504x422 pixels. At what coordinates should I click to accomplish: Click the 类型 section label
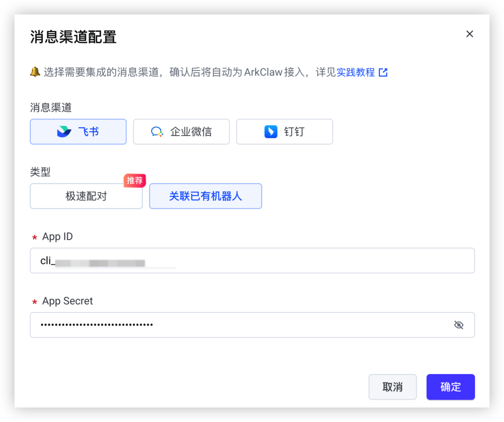pyautogui.click(x=41, y=172)
